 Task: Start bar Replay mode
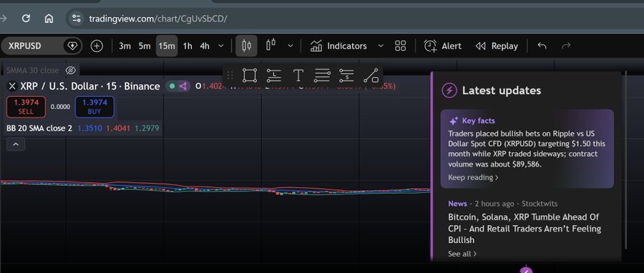(497, 46)
